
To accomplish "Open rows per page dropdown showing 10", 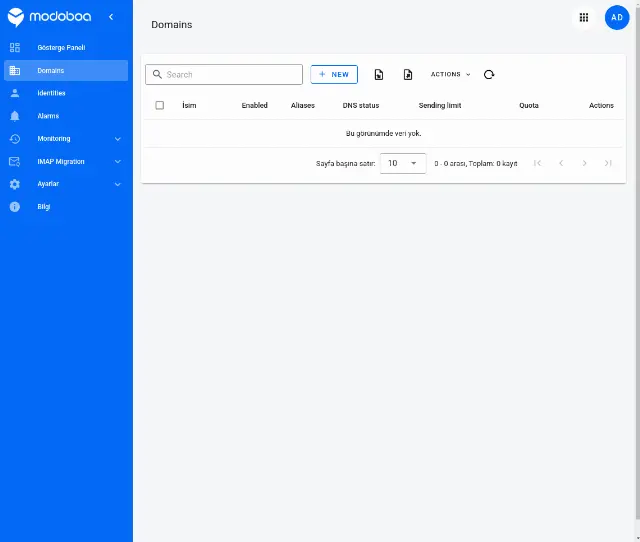I will [x=403, y=163].
